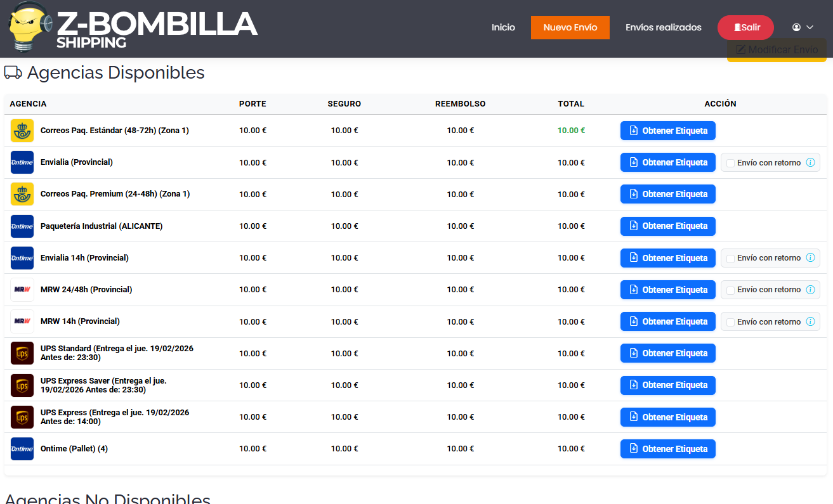
Task: Click the Ontime logo beside Envialia (Provincial)
Action: pos(22,162)
